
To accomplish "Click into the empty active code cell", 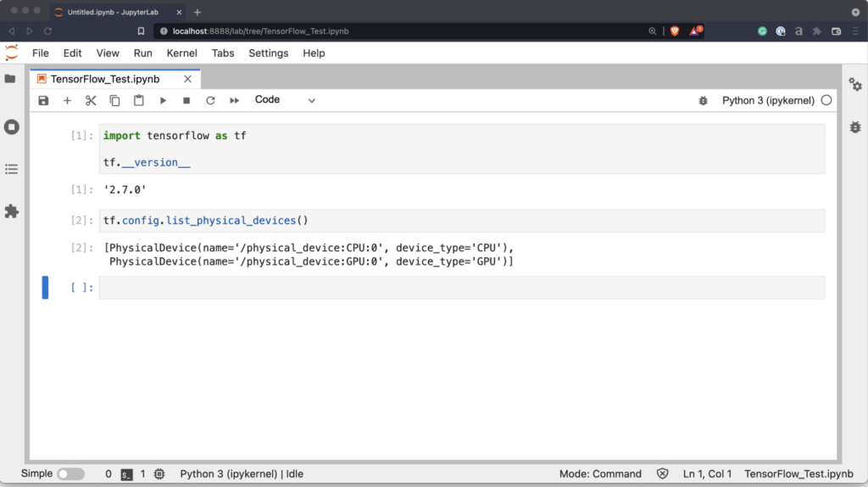I will click(x=462, y=288).
